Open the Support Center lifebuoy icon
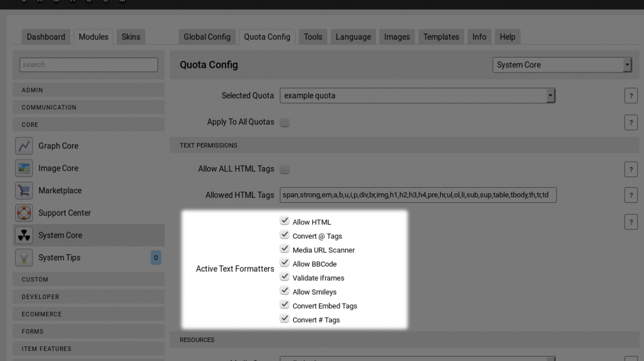The width and height of the screenshot is (644, 361). click(24, 213)
